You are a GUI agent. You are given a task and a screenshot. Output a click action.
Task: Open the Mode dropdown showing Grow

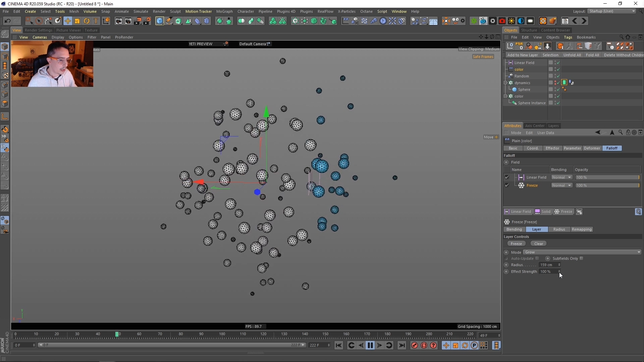pyautogui.click(x=582, y=252)
